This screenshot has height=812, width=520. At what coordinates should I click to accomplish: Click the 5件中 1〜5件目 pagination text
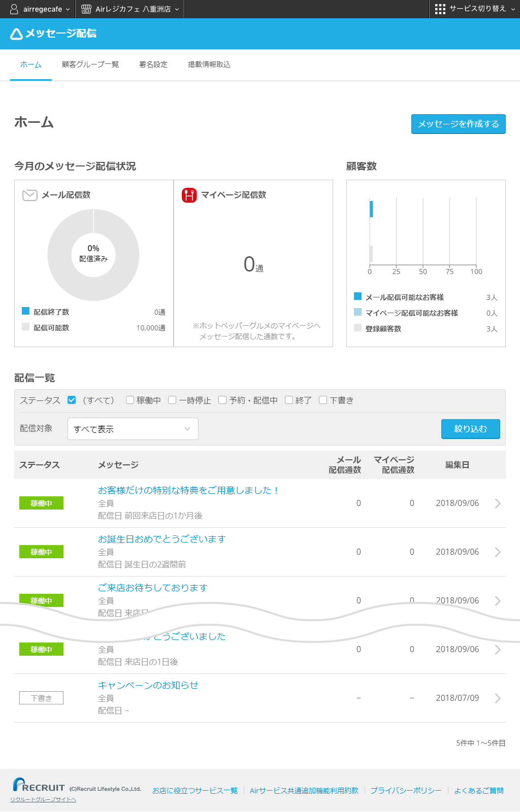(x=481, y=743)
